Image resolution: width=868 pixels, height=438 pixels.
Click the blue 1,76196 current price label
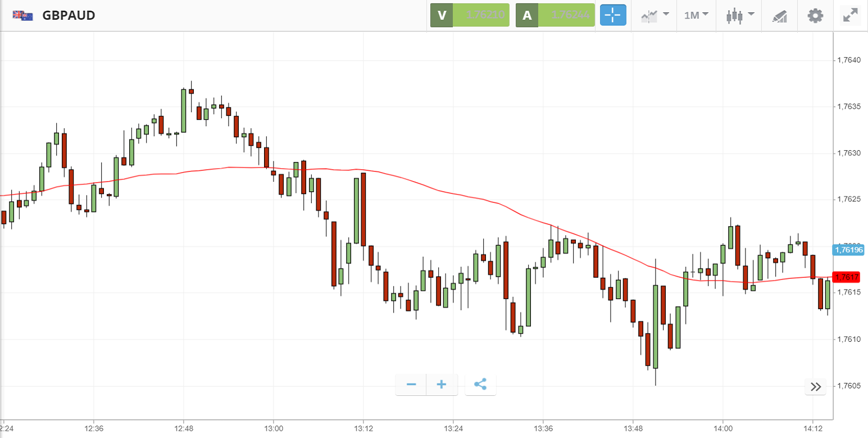849,249
